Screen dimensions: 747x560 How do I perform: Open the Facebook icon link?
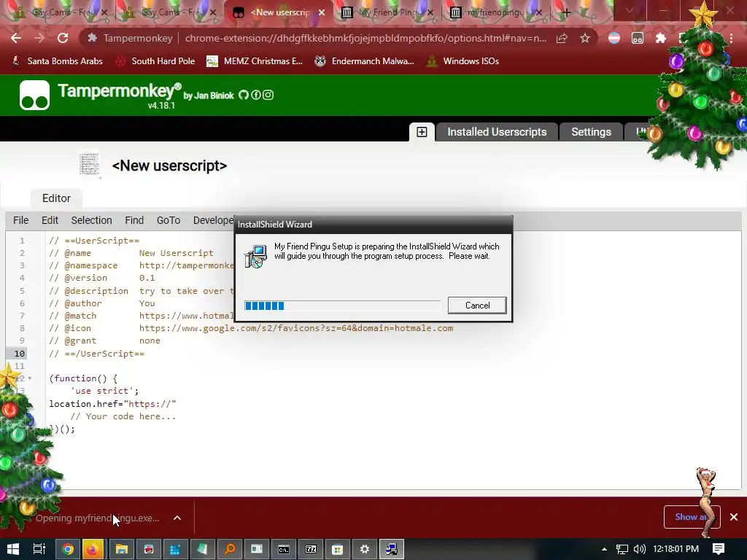(256, 95)
